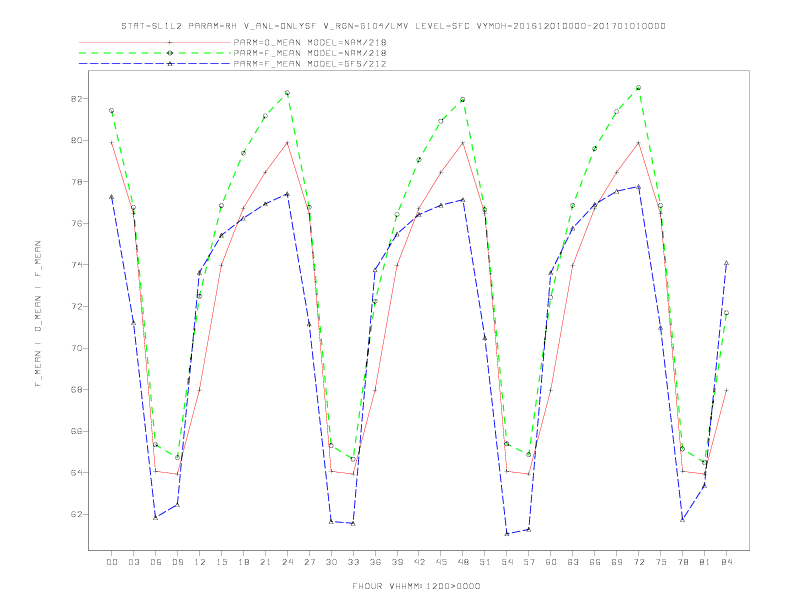792x612 pixels.
Task: Click y-axis tick label 74
Action: click(x=77, y=265)
